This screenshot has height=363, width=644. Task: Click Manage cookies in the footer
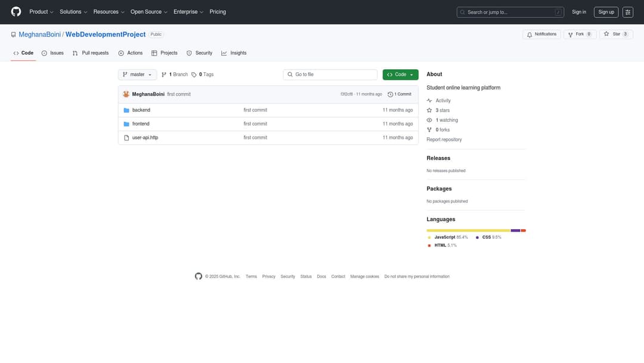(364, 276)
